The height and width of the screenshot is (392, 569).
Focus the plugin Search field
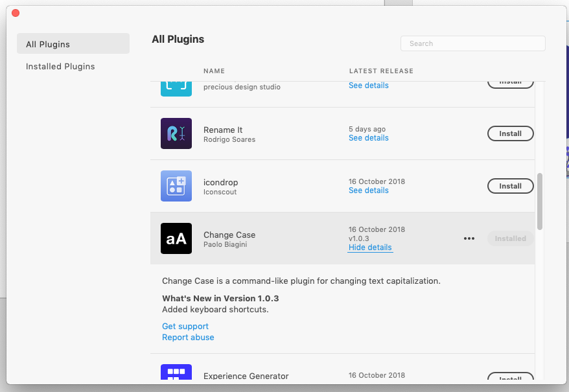[473, 43]
